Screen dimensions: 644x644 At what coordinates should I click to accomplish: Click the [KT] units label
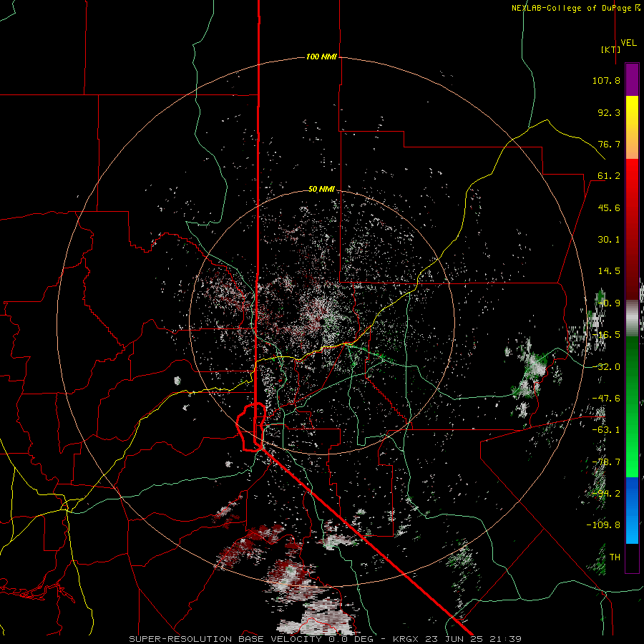[x=610, y=49]
